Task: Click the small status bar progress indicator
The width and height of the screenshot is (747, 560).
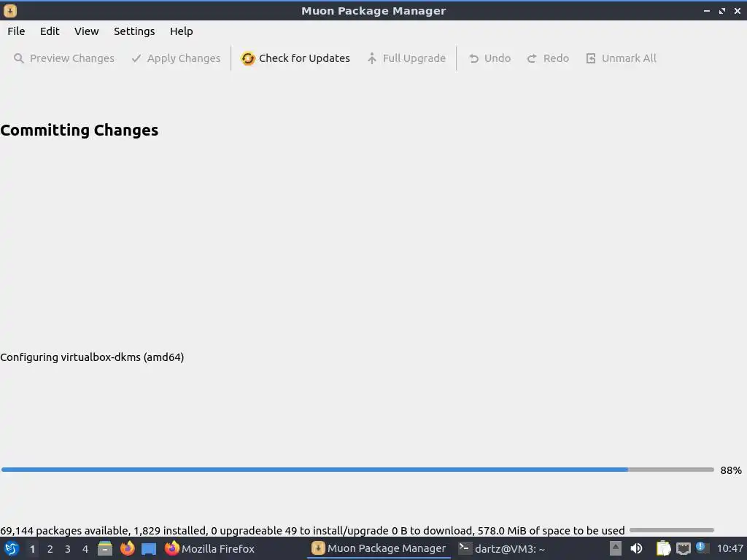Action: (672, 530)
